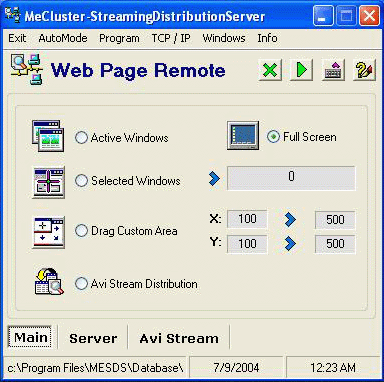Screen dimensions: 384x382
Task: Open the AutoMode menu
Action: (63, 38)
